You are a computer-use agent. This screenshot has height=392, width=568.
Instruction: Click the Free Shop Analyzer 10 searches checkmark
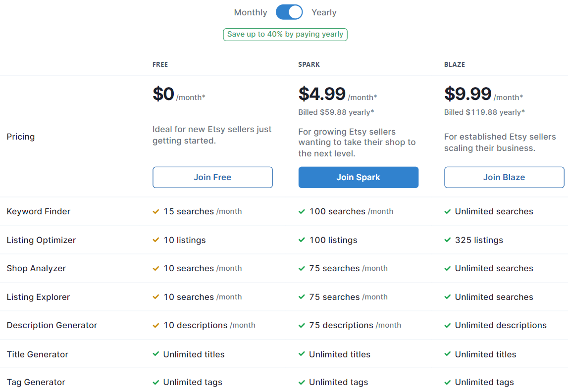(x=156, y=268)
